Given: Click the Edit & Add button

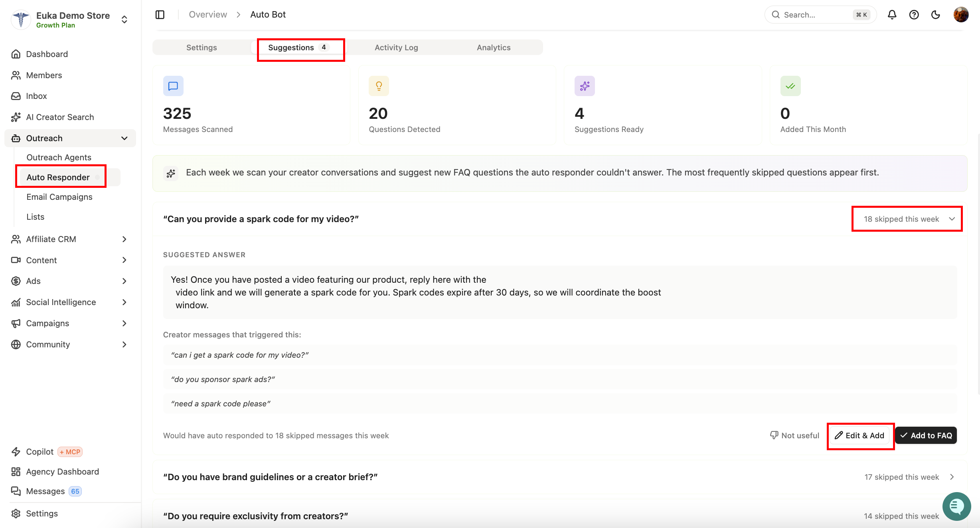Looking at the screenshot, I should point(860,435).
